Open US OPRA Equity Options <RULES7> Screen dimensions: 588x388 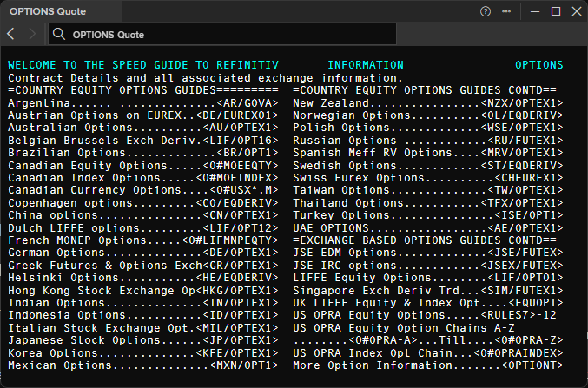[x=508, y=316]
